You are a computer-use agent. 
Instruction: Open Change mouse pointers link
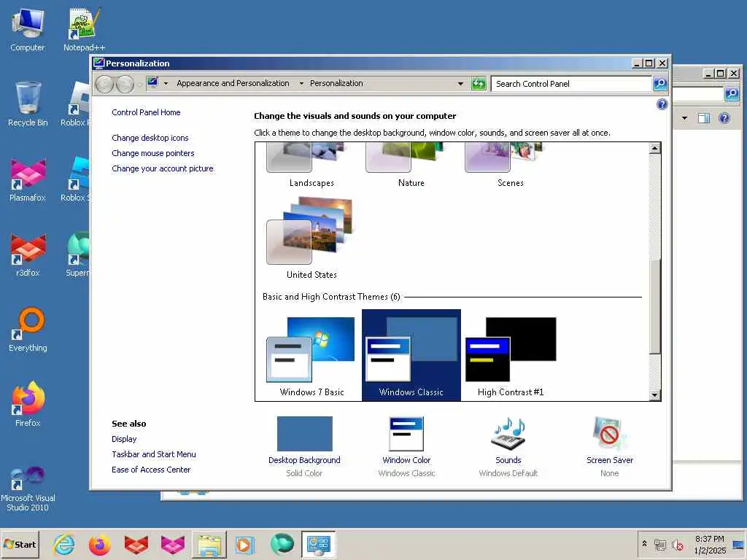pos(153,153)
